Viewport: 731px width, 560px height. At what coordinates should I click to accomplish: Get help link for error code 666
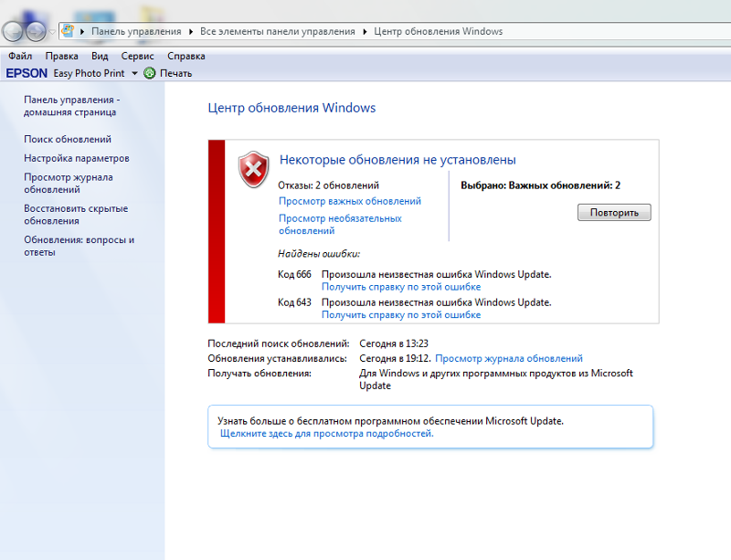(401, 287)
